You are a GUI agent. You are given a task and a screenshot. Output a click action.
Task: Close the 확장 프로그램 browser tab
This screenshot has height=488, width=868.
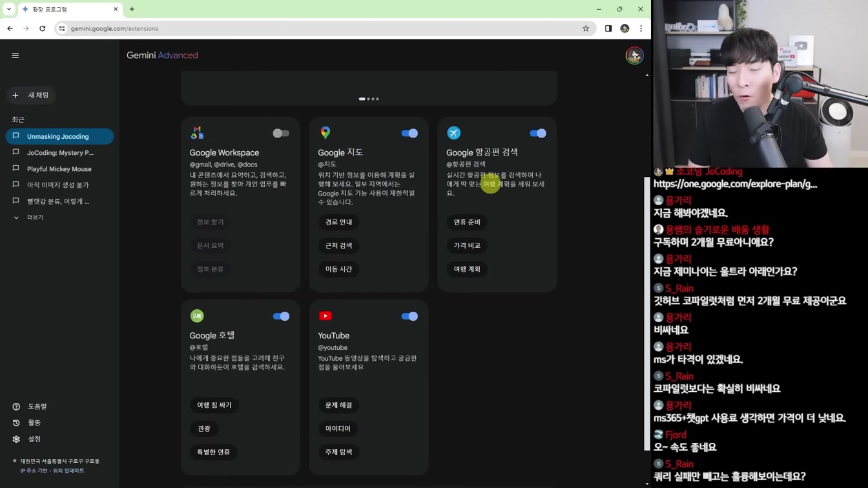116,9
